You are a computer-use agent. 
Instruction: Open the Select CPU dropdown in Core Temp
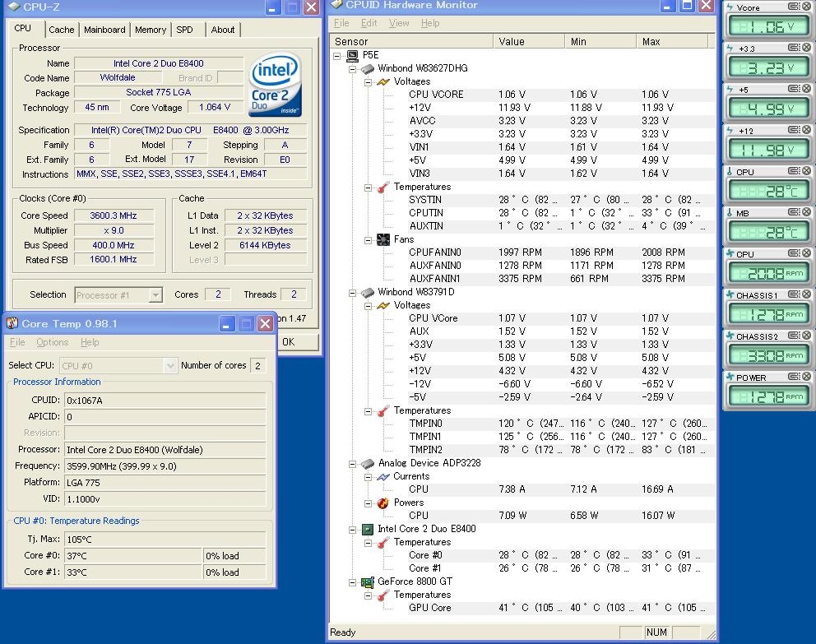pyautogui.click(x=170, y=366)
